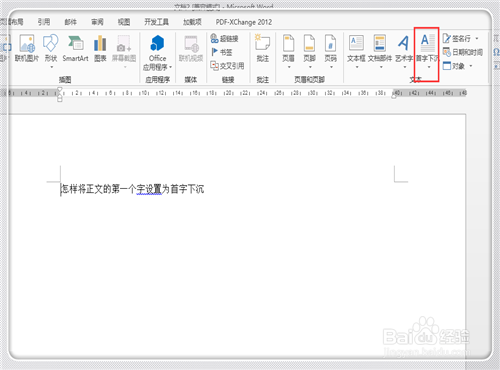Select the first-line indent marker on ruler

60,89
